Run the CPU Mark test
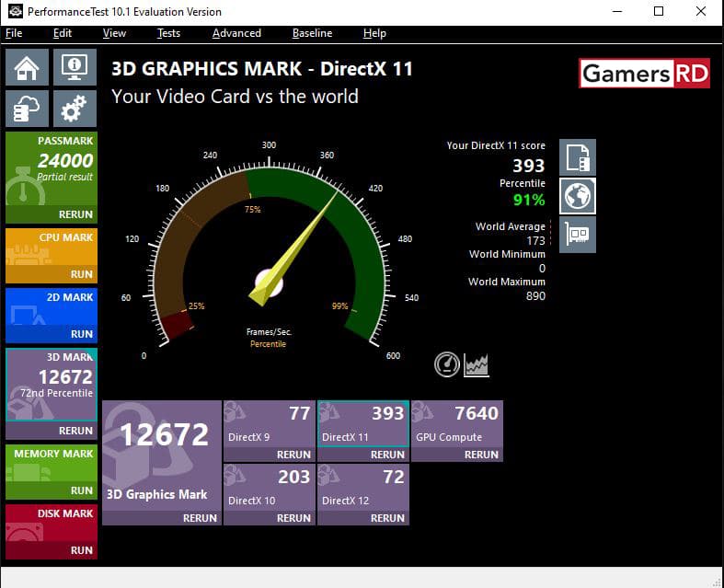Viewport: 724px width, 588px height. point(81,274)
